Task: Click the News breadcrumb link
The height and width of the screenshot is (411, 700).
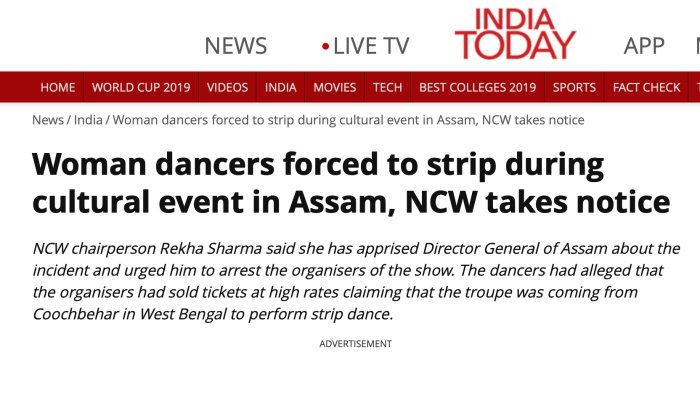Action: tap(48, 120)
